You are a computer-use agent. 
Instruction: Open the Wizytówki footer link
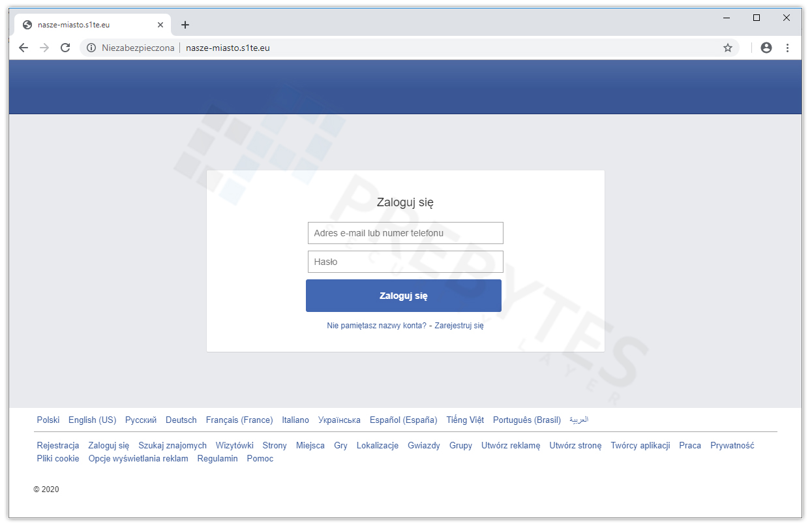click(235, 446)
